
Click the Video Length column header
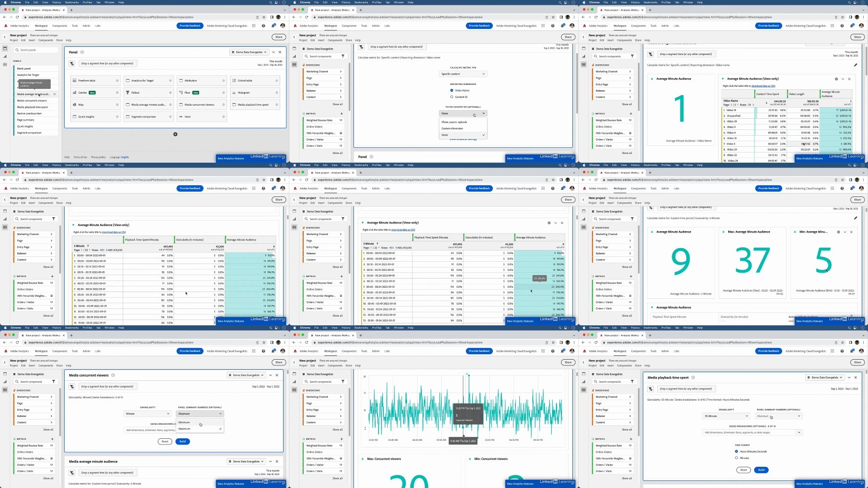tap(803, 94)
